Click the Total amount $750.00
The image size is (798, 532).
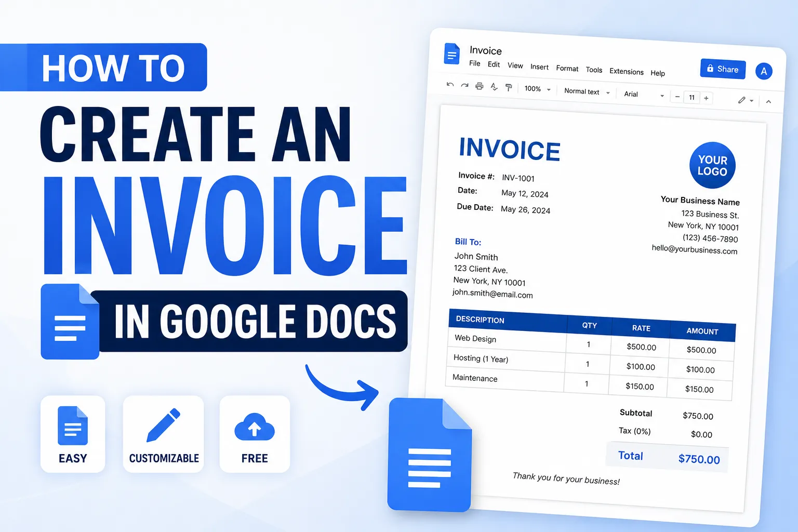699,459
